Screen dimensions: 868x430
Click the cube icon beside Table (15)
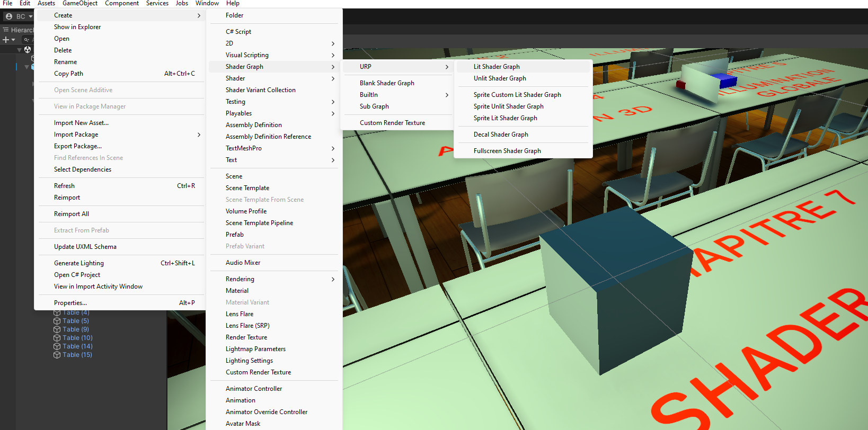coord(57,355)
